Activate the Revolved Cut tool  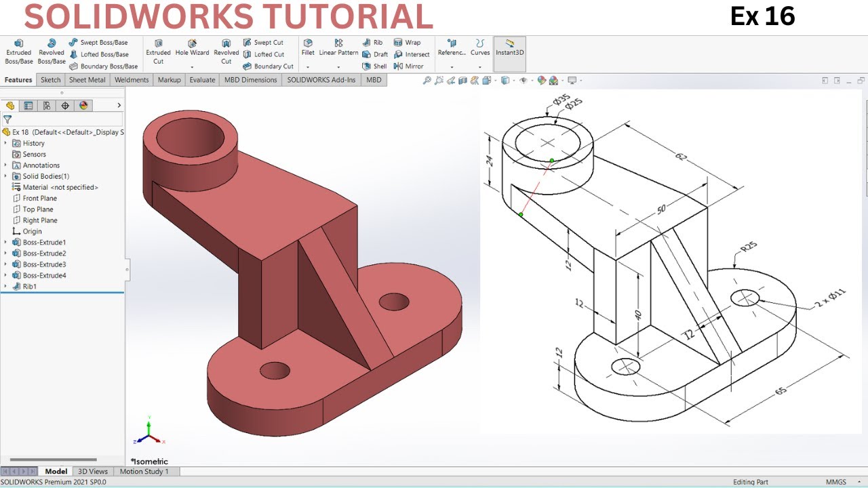(x=226, y=52)
